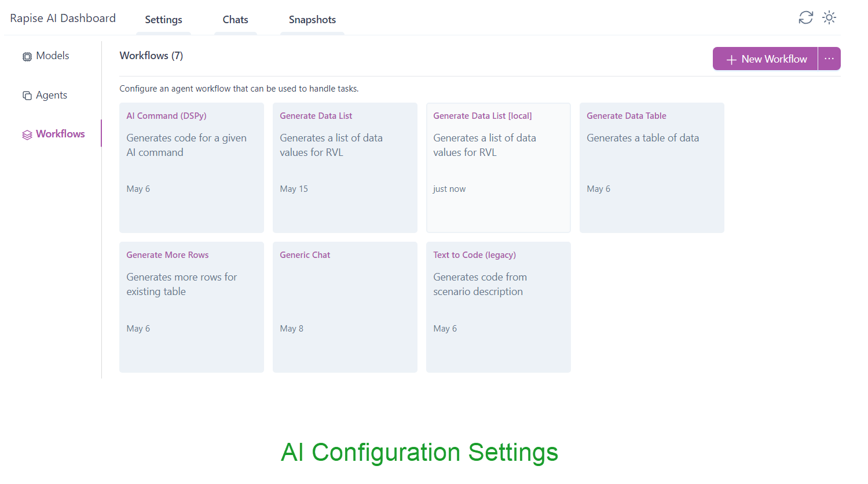868x484 pixels.
Task: Open the Generate More Rows workflow
Action: tap(191, 307)
